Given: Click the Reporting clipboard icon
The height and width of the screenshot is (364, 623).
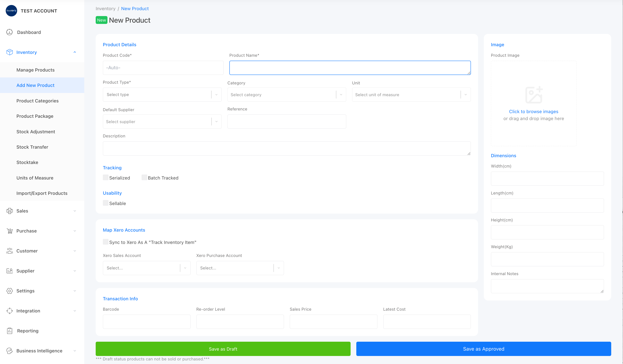Looking at the screenshot, I should point(9,331).
